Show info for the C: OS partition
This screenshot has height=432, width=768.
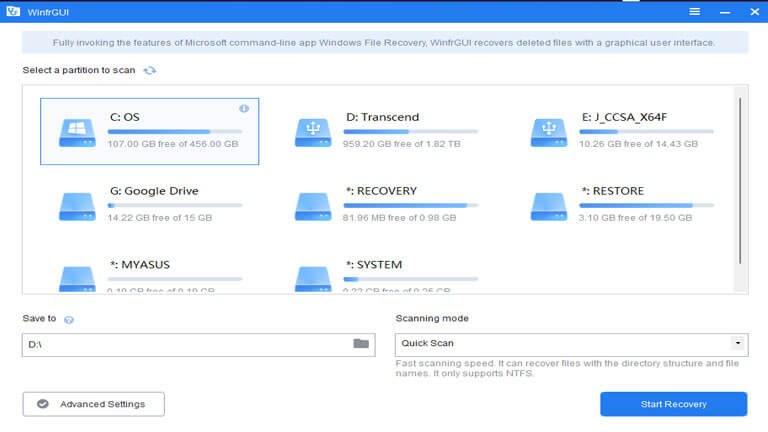pyautogui.click(x=244, y=109)
